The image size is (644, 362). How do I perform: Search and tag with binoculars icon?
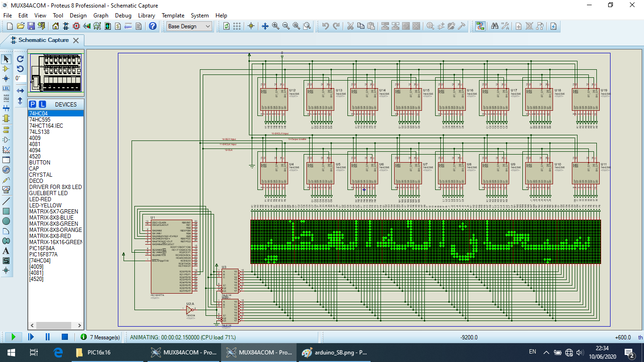click(495, 26)
